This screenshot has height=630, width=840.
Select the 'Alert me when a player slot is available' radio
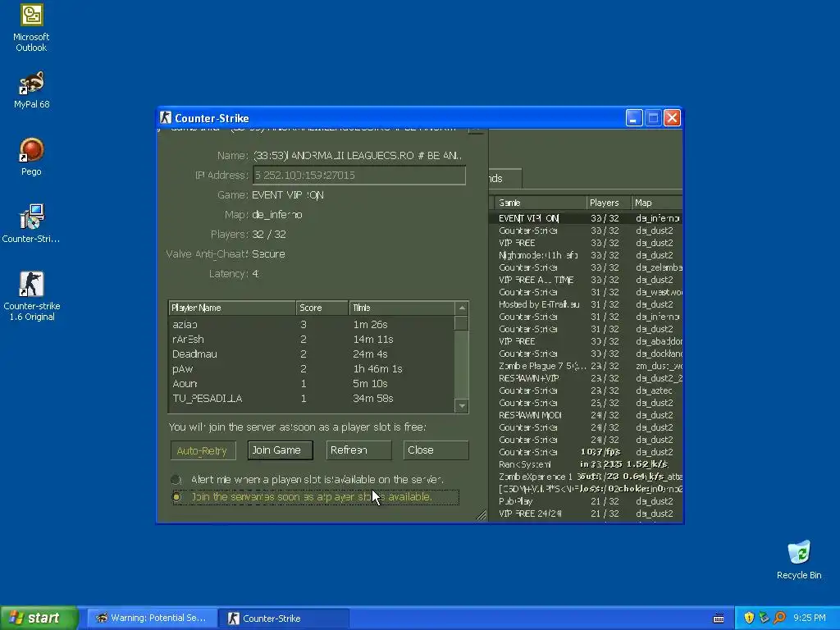pos(176,479)
